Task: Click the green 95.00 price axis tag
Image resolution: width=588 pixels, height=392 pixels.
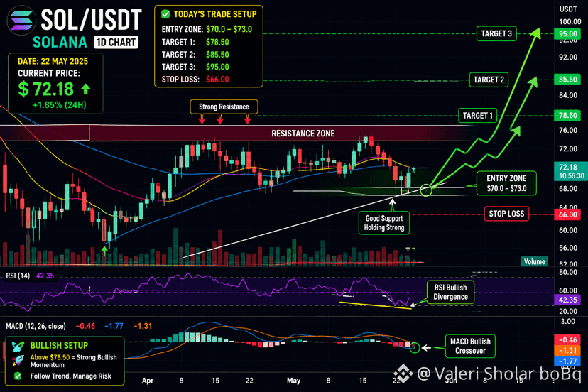Action: click(567, 34)
